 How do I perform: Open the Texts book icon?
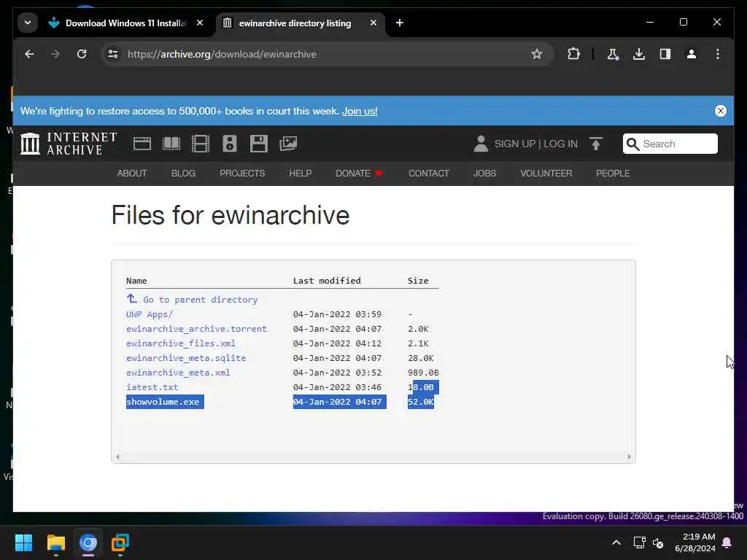click(171, 144)
